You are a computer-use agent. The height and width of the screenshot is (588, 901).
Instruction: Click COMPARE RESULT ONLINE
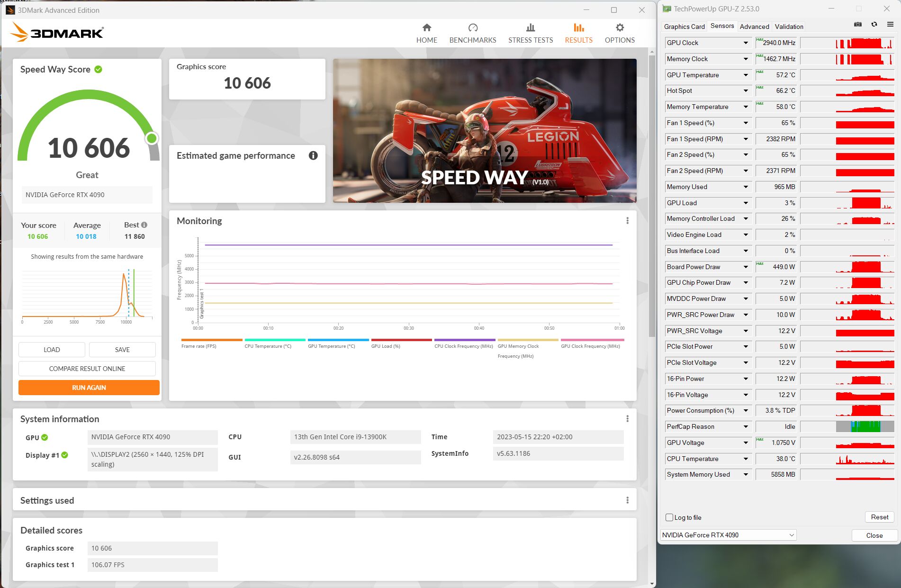pyautogui.click(x=87, y=369)
